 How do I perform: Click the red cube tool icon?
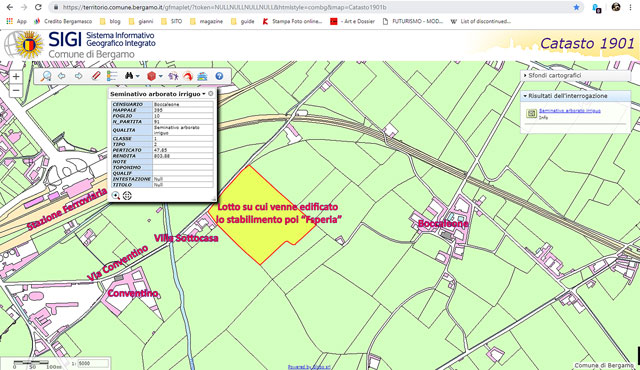click(x=151, y=76)
